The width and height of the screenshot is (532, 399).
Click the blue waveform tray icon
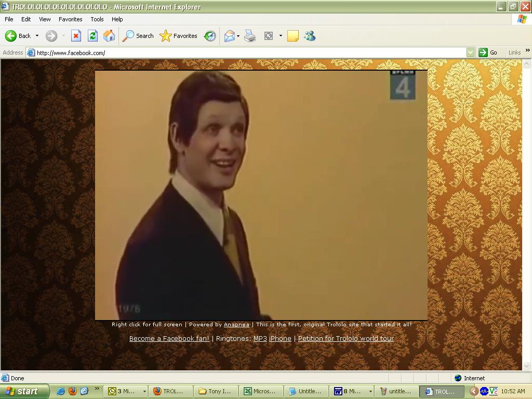coord(484,391)
